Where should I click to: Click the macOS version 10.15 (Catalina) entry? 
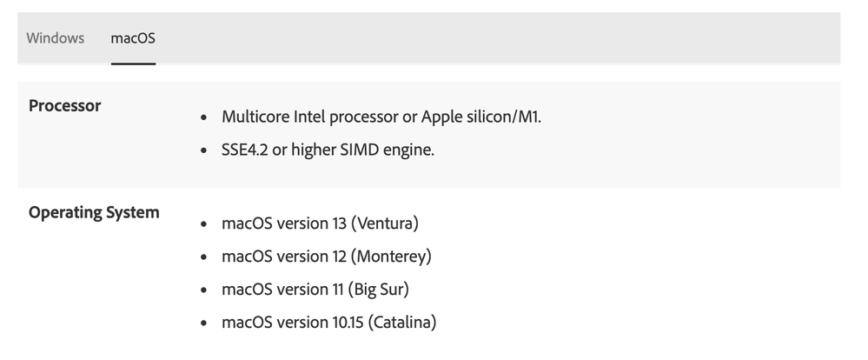pyautogui.click(x=328, y=323)
